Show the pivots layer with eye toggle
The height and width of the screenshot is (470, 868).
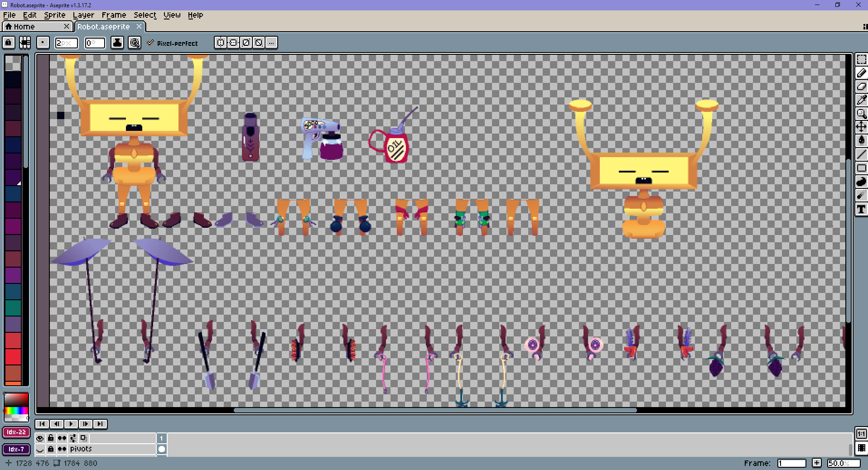pyautogui.click(x=40, y=449)
